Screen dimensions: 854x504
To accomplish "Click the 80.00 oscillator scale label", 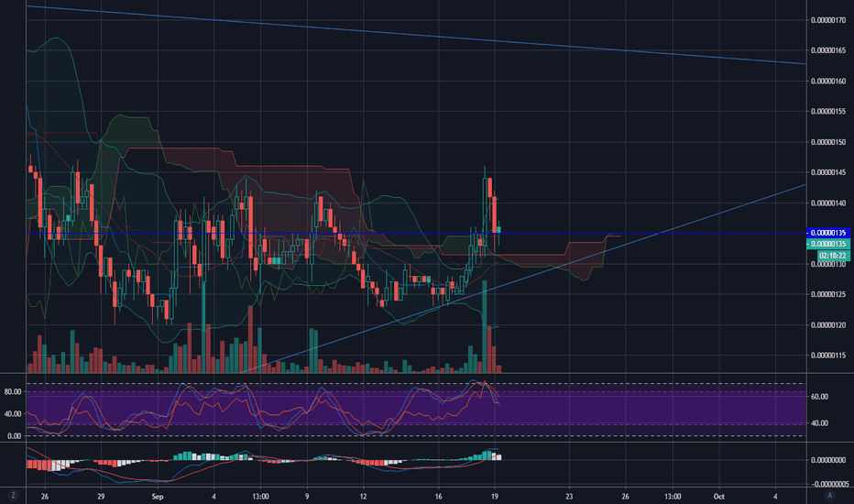I will pyautogui.click(x=13, y=392).
